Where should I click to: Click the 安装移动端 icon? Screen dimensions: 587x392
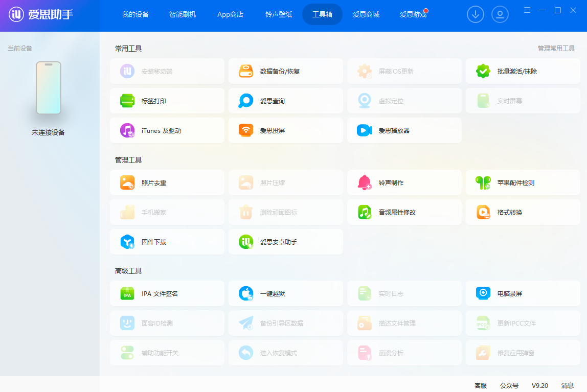(x=127, y=71)
